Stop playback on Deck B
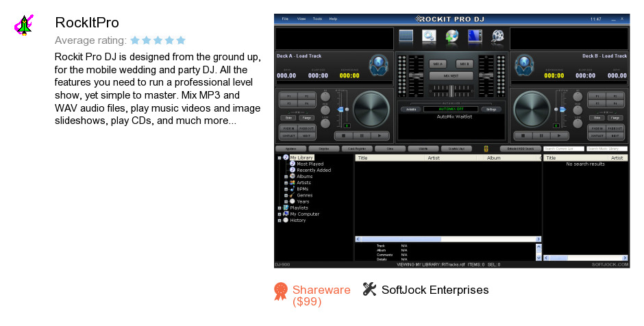This screenshot has width=644, height=326. [x=523, y=136]
